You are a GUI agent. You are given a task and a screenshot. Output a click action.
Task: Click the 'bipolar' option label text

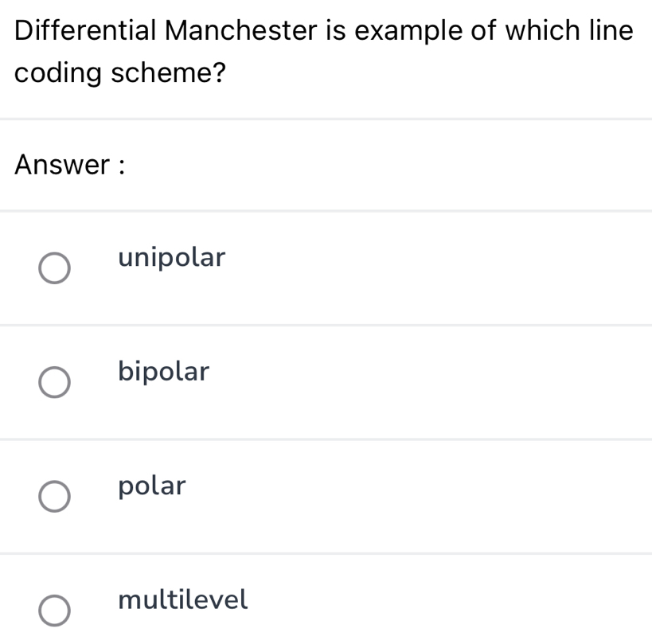tap(164, 372)
